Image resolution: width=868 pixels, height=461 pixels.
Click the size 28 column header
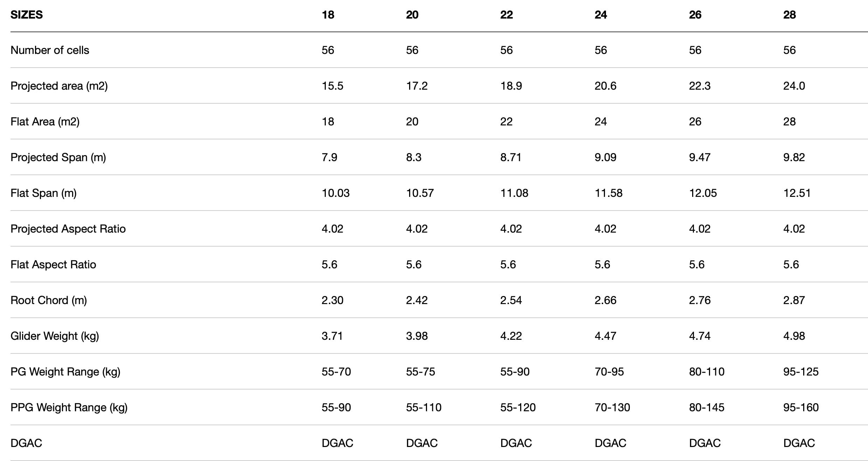tap(789, 15)
